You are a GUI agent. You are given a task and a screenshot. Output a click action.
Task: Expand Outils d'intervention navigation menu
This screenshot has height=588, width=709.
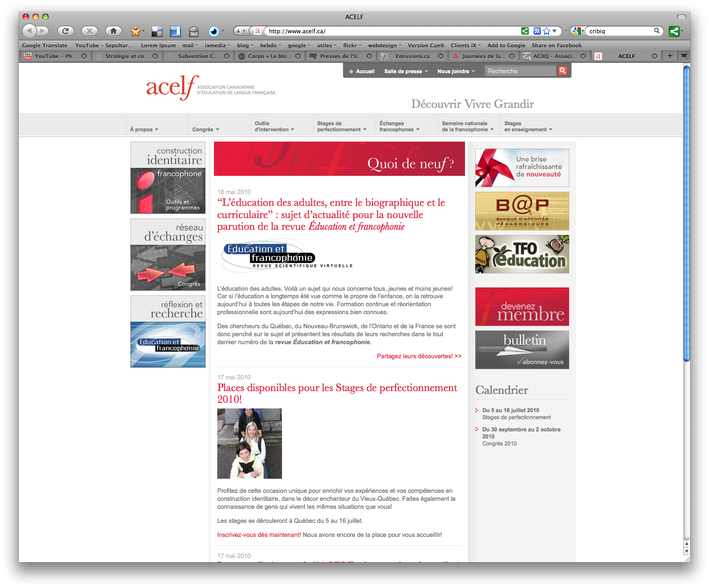point(274,127)
